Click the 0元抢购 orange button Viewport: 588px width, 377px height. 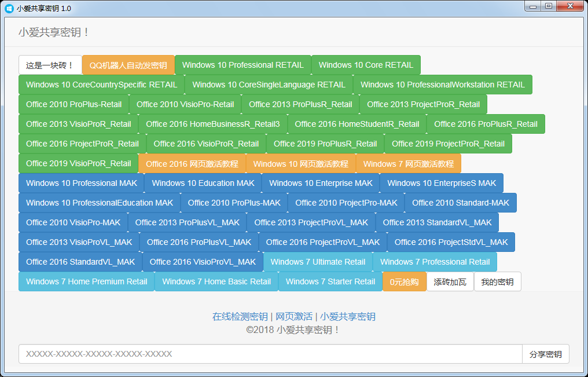(404, 282)
